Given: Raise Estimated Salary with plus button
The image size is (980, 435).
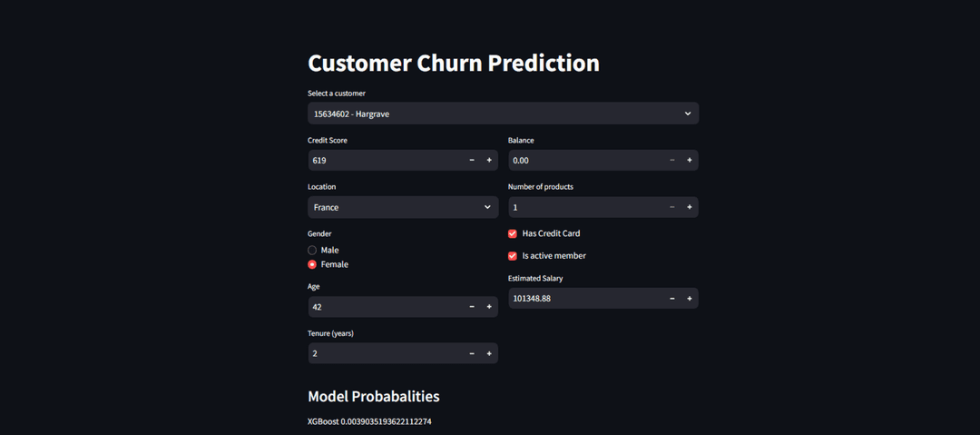Looking at the screenshot, I should point(690,298).
